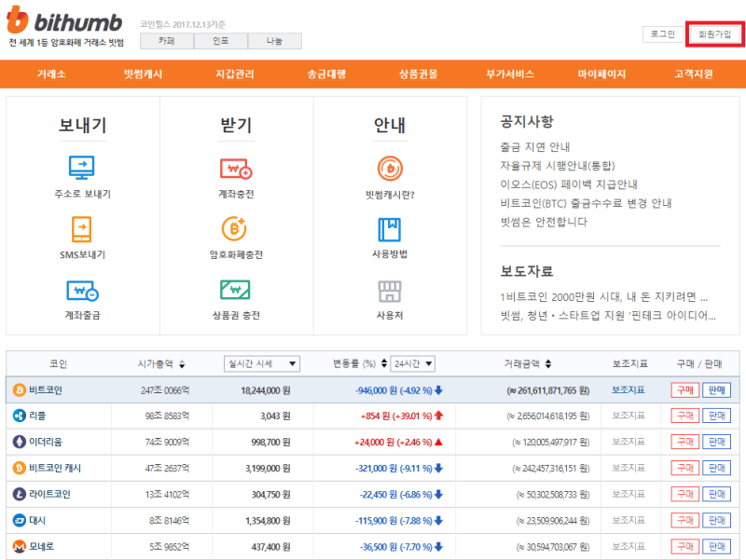Select the 3,043 원 ripple price
The height and width of the screenshot is (560, 746).
[x=275, y=417]
